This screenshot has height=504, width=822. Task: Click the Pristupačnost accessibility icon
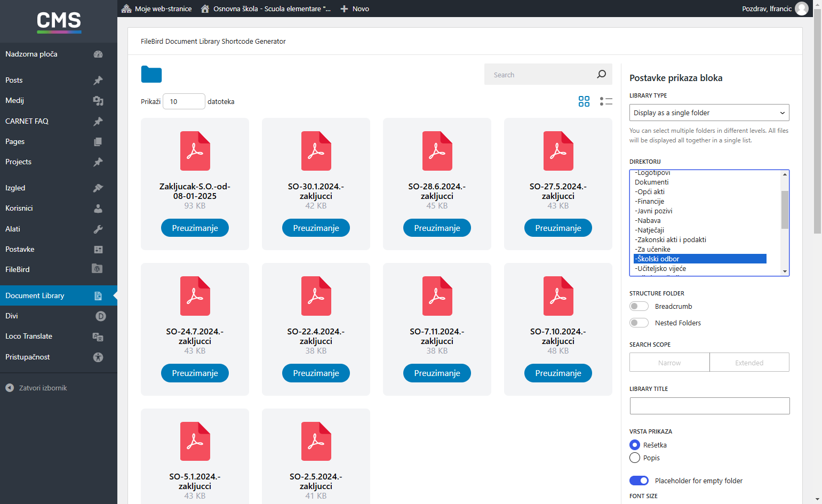[x=98, y=357]
